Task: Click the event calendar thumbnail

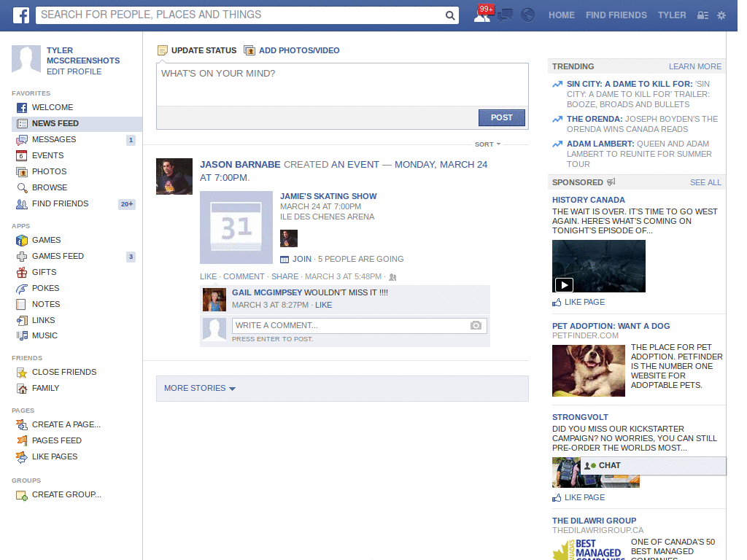Action: (236, 227)
